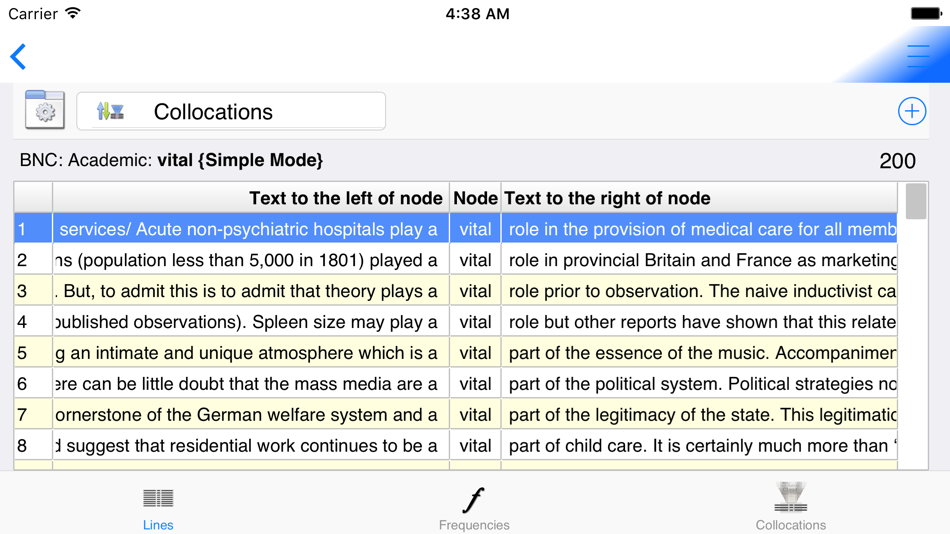Viewport: 950px width, 534px height.
Task: Click the 'vital' node in row 2
Action: 475,260
